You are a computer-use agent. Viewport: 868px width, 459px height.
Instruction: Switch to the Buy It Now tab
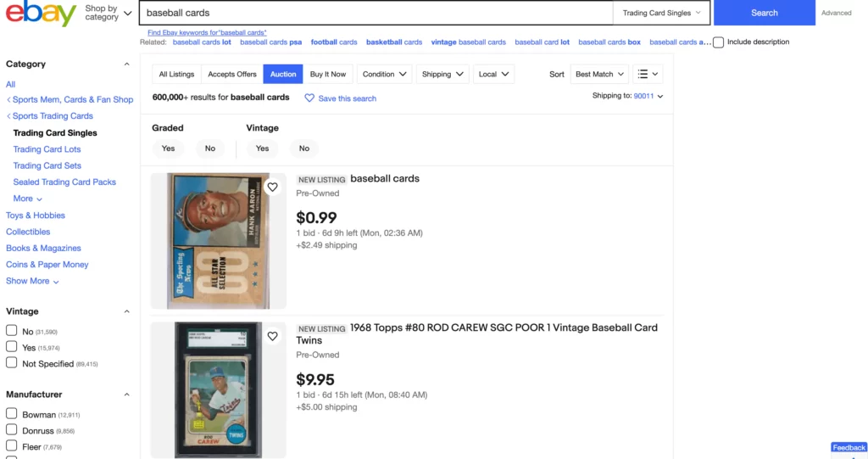(x=328, y=75)
